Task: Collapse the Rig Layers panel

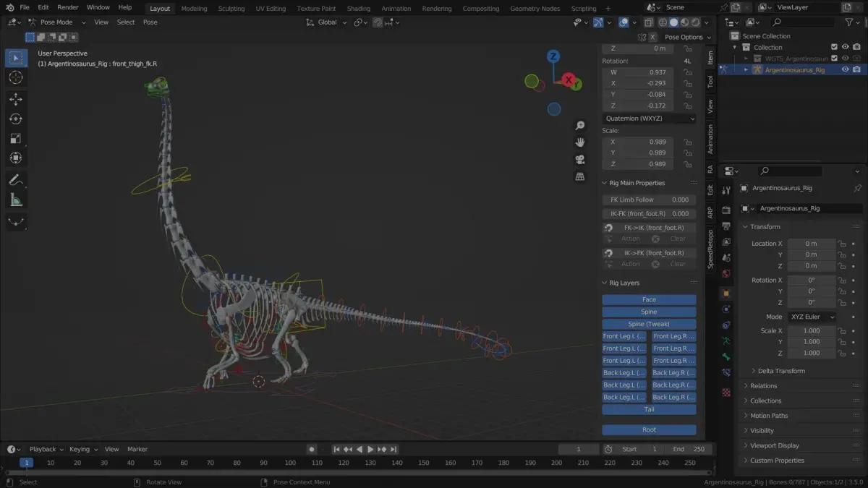Action: [x=605, y=283]
